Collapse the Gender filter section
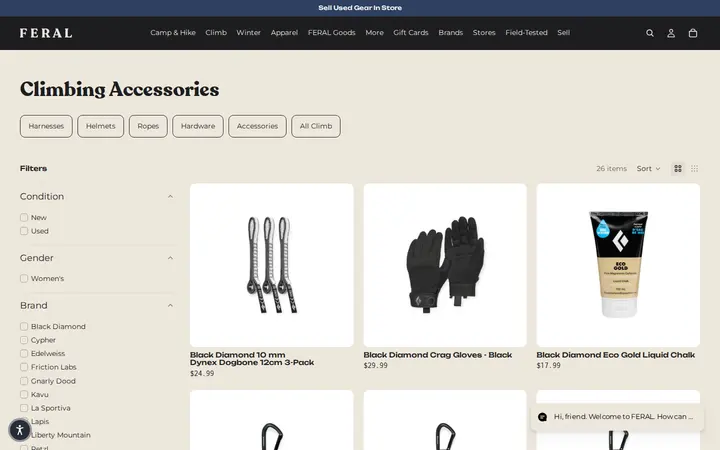720x450 pixels. coord(170,258)
